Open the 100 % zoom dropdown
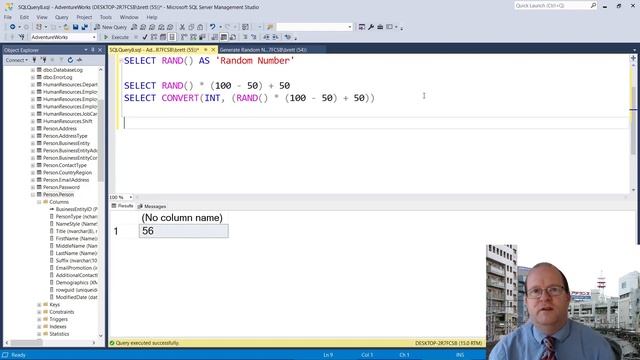This screenshot has width=640, height=360. click(131, 197)
